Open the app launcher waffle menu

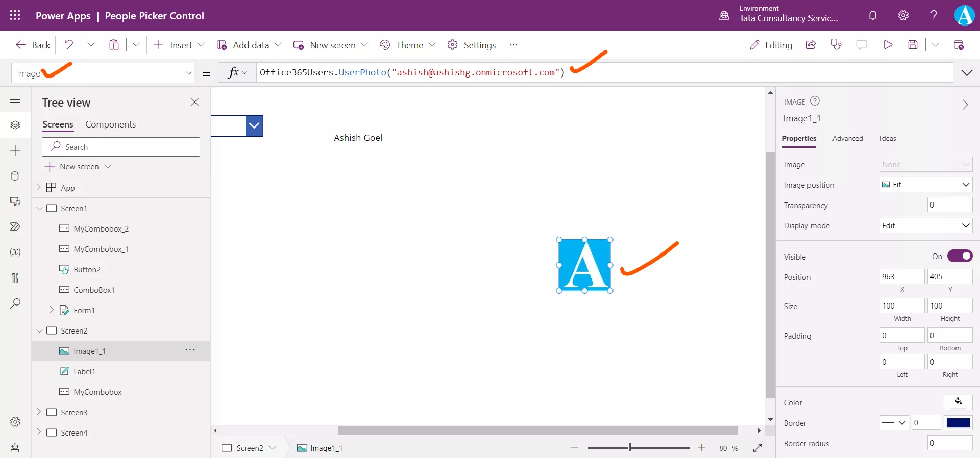(15, 15)
